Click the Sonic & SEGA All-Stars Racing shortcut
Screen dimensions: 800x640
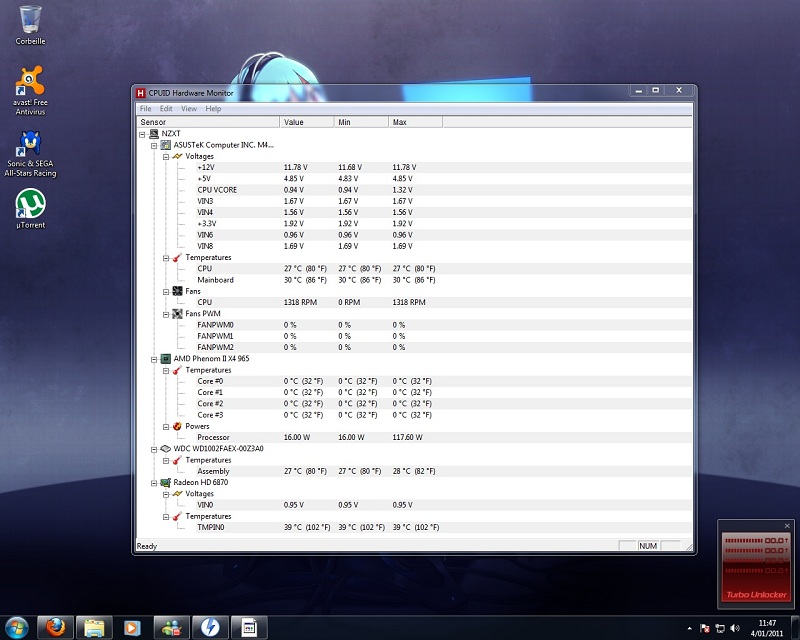[x=31, y=143]
